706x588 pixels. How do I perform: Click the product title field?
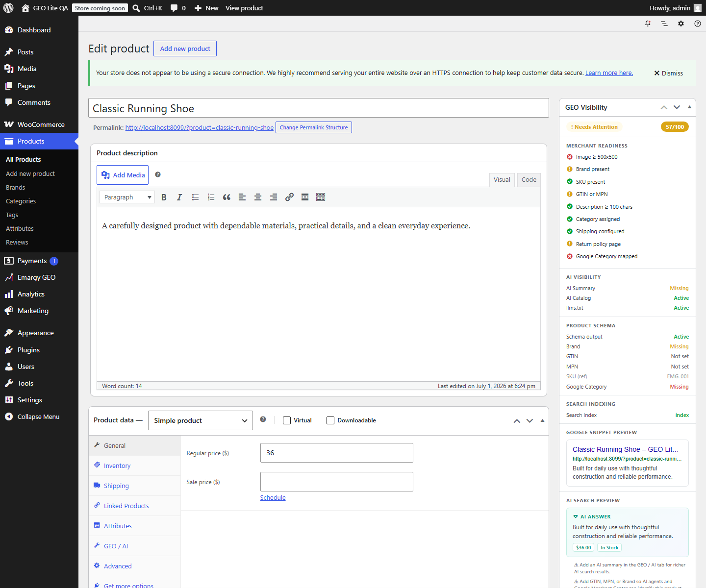(319, 108)
